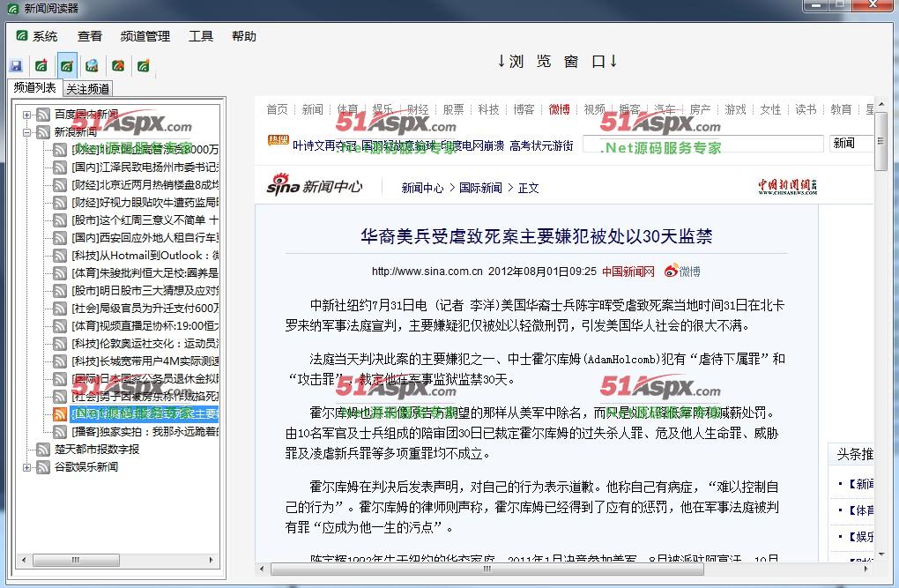The width and height of the screenshot is (899, 588).
Task: Open the 工具 menu
Action: tap(201, 36)
